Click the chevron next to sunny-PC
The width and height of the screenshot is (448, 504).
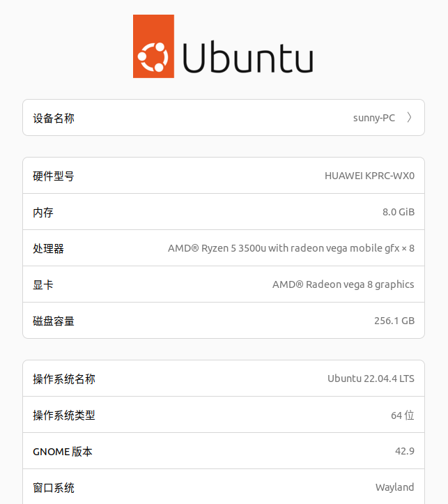409,118
